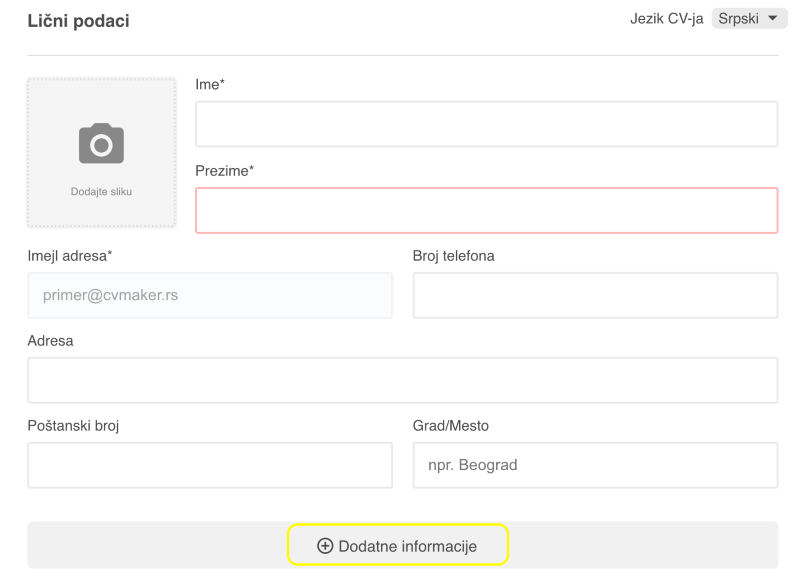Image resolution: width=800 pixels, height=579 pixels.
Task: Click the Prezime* field label
Action: point(224,170)
